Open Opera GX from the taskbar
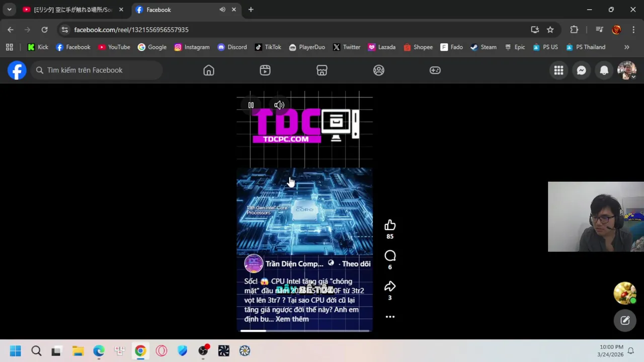This screenshot has width=644, height=362. [162, 351]
